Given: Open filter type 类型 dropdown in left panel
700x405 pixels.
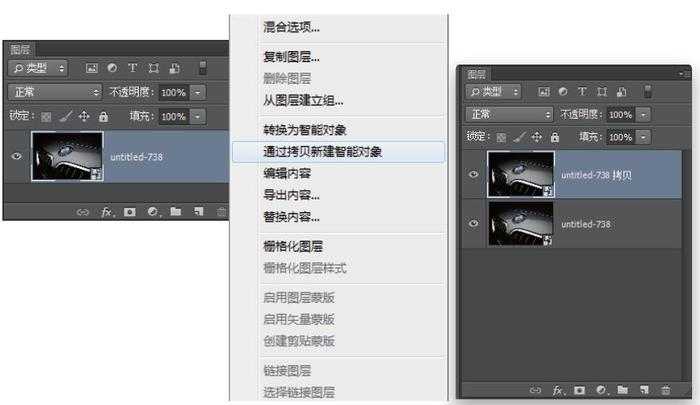Looking at the screenshot, I should click(38, 68).
